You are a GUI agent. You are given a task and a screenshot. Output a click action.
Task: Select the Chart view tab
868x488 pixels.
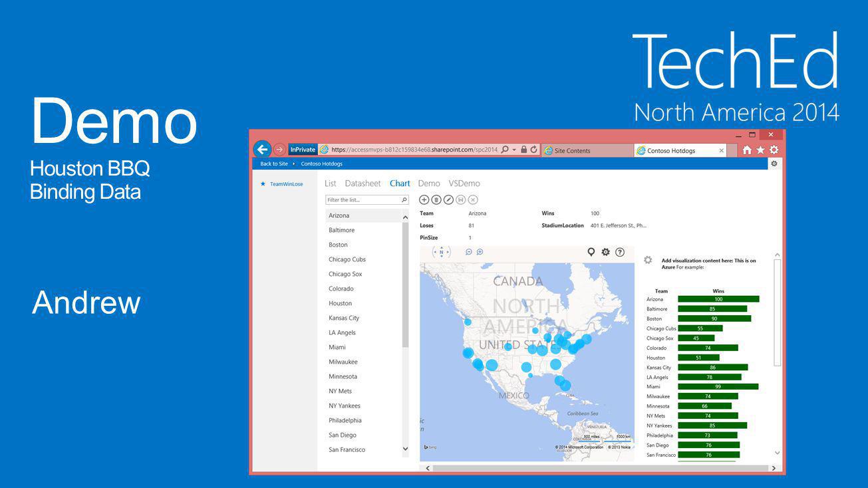(x=400, y=183)
